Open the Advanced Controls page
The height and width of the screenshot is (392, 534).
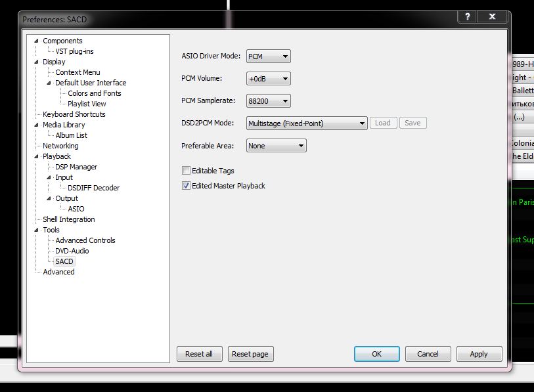point(85,240)
